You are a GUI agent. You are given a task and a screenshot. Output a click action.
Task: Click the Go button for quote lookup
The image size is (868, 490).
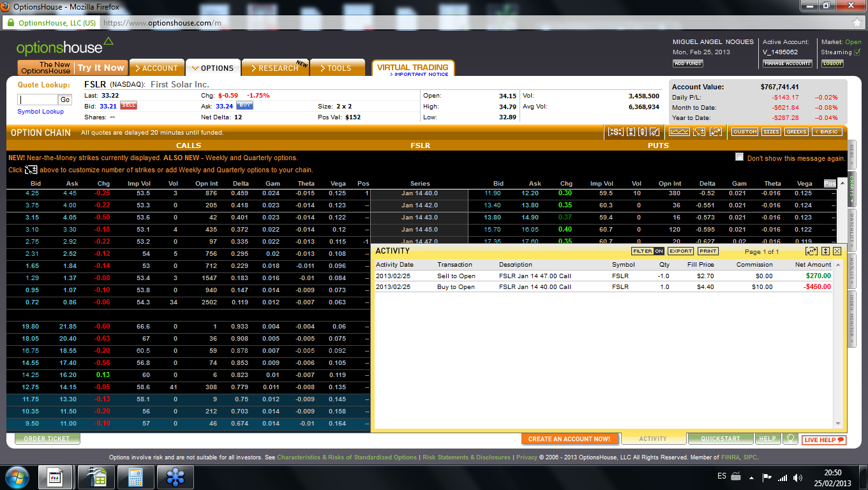65,100
